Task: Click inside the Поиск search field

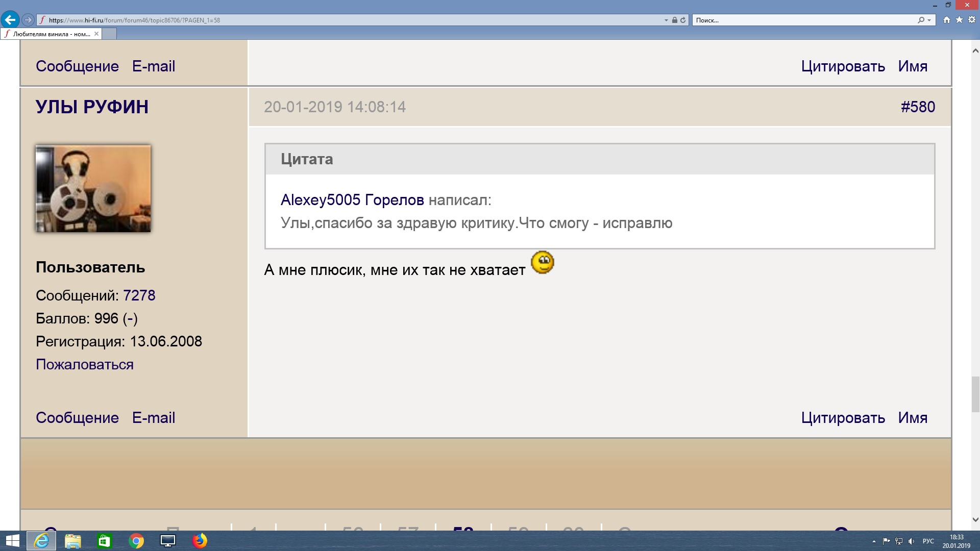Action: click(x=801, y=20)
